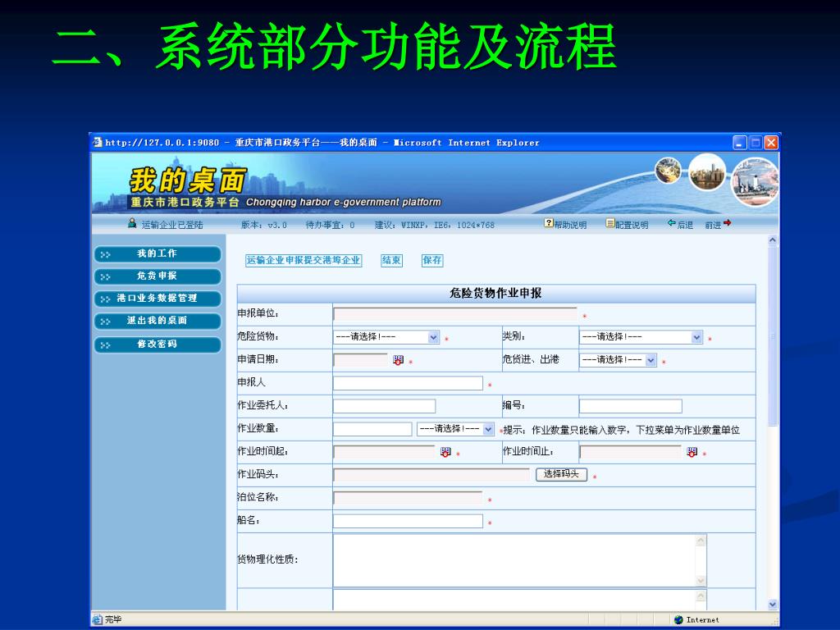This screenshot has width=840, height=630.
Task: Click the 结束 button
Action: pyautogui.click(x=391, y=260)
